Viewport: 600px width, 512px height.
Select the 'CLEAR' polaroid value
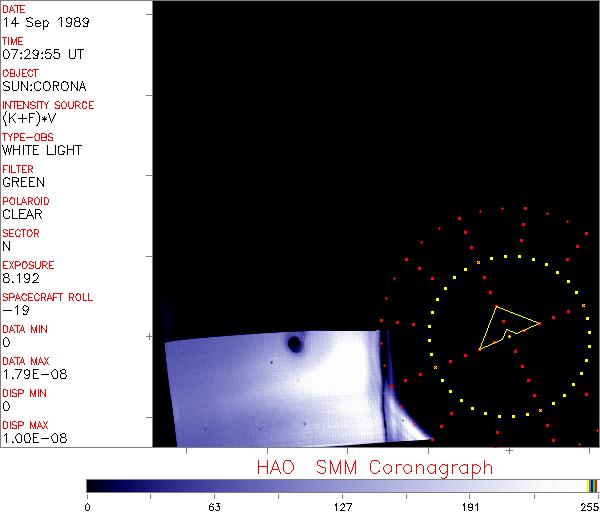[x=22, y=215]
